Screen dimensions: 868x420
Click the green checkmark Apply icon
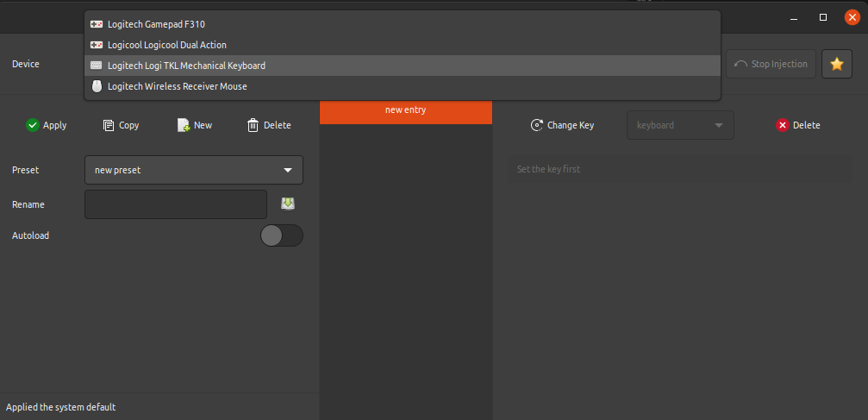pyautogui.click(x=33, y=125)
